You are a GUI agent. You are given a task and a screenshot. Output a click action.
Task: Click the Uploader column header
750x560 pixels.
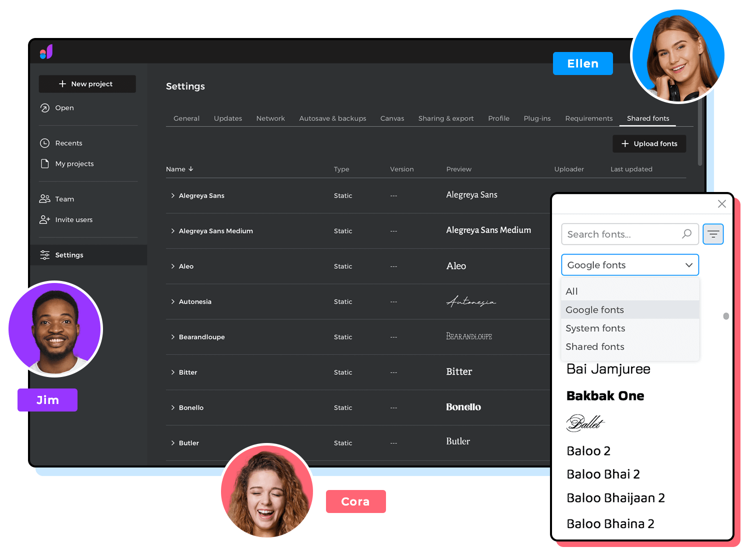[569, 169]
